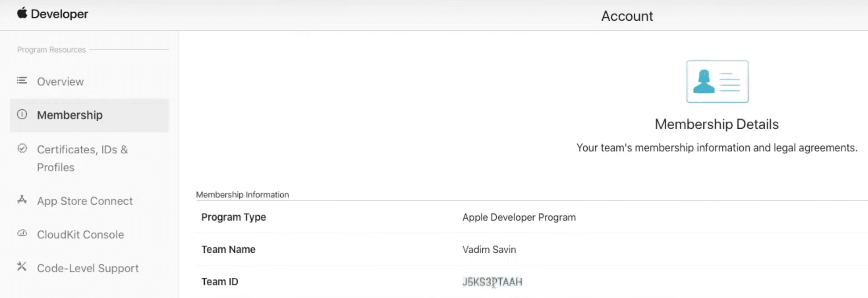Click the Vadim Savin team name value

click(489, 249)
